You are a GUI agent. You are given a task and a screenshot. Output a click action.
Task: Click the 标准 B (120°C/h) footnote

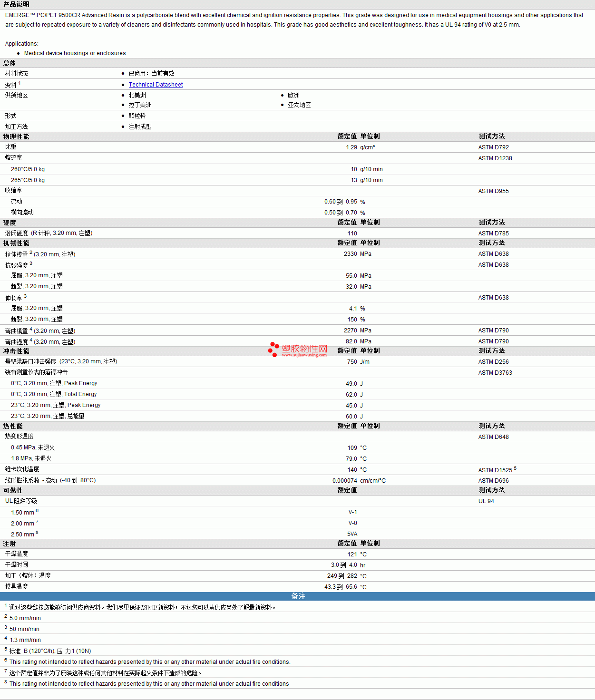tap(50, 651)
